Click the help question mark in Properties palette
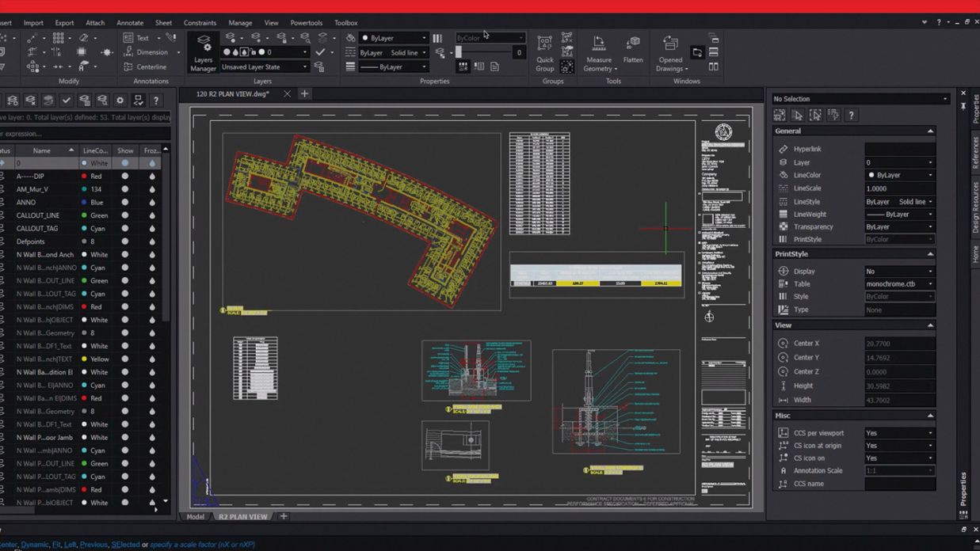The width and height of the screenshot is (980, 551). coord(851,116)
